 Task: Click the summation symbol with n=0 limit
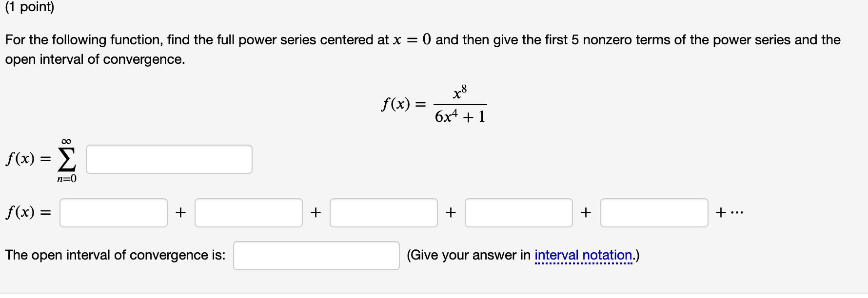66,160
